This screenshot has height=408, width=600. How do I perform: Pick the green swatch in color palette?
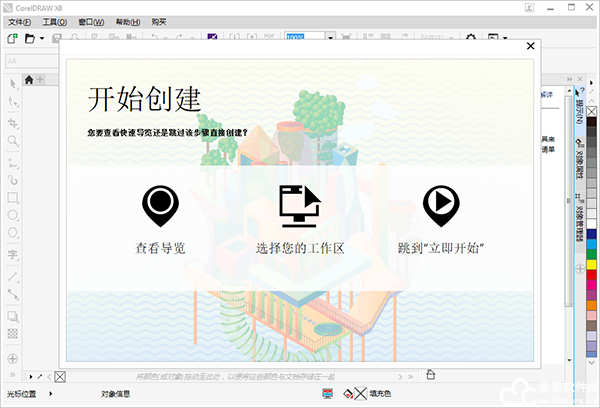(x=592, y=254)
